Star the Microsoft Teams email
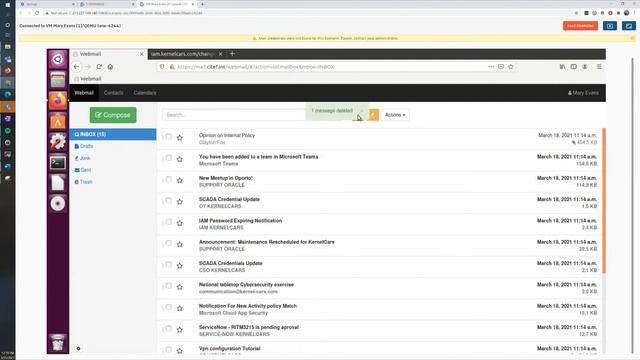The image size is (640, 360). [180, 159]
